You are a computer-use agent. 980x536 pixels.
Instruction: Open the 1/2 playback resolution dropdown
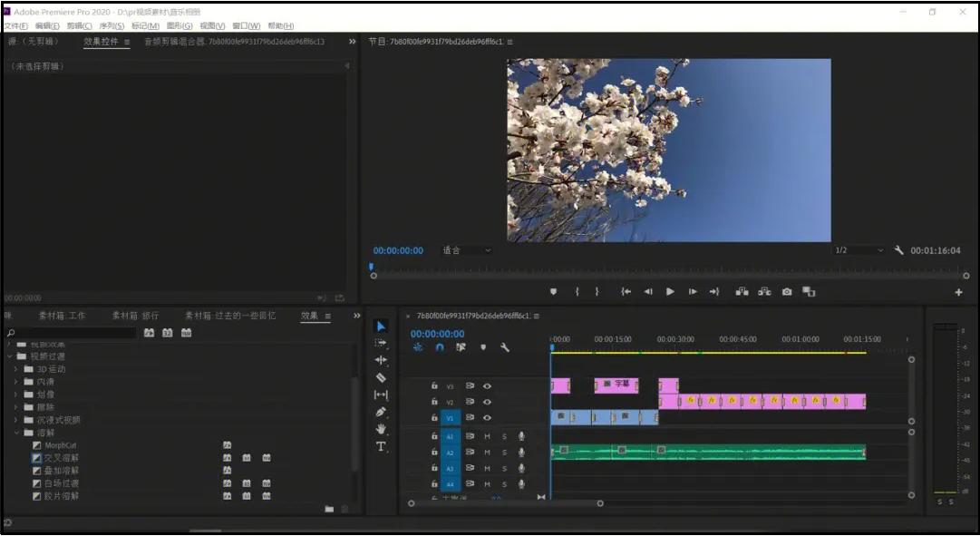(859, 250)
